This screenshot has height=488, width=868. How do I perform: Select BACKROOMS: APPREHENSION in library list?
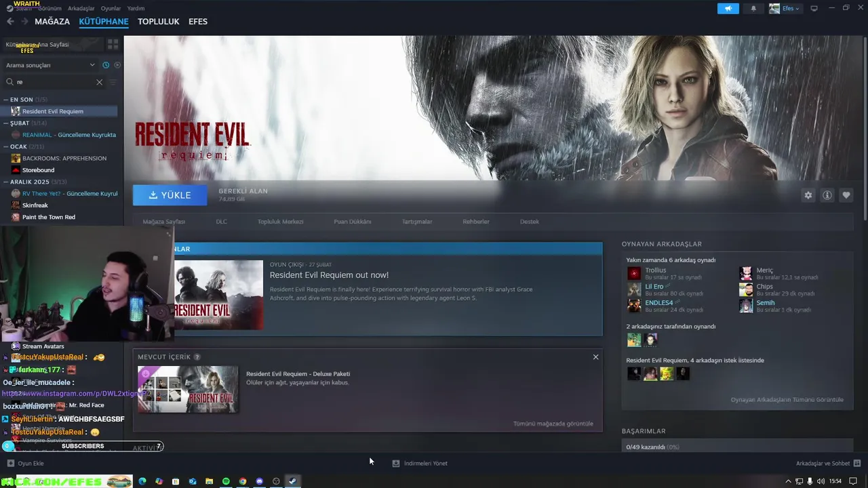(x=64, y=158)
